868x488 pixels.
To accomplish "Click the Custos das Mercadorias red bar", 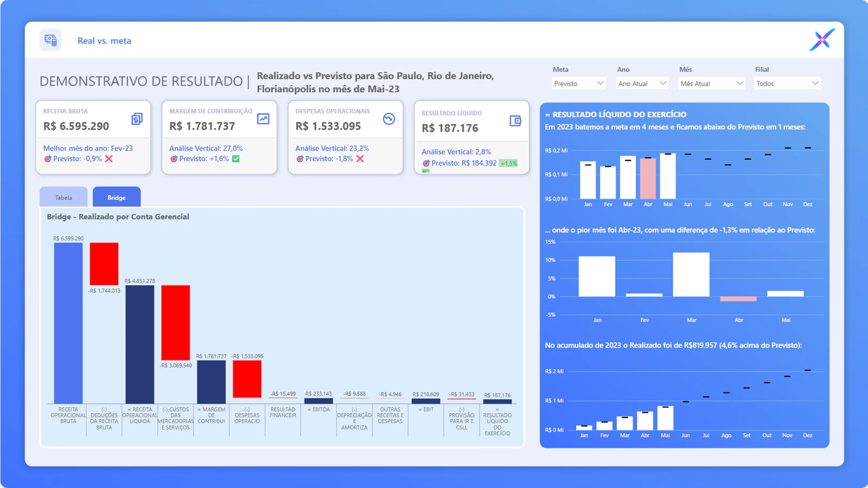I will [176, 323].
